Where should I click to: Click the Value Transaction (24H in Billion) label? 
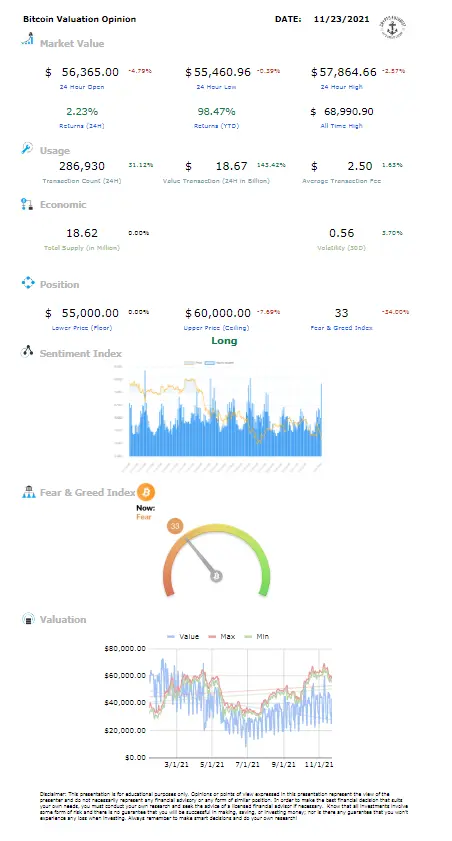point(216,181)
